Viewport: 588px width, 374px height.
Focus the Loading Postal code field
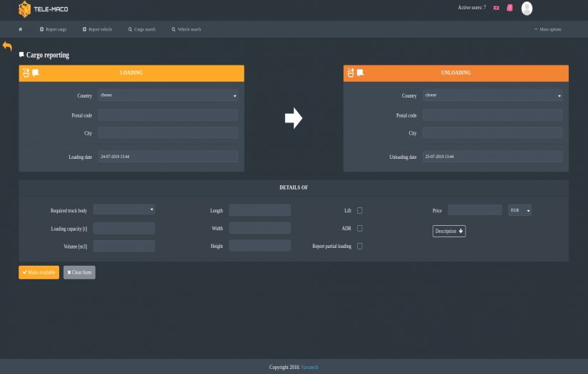pos(168,115)
